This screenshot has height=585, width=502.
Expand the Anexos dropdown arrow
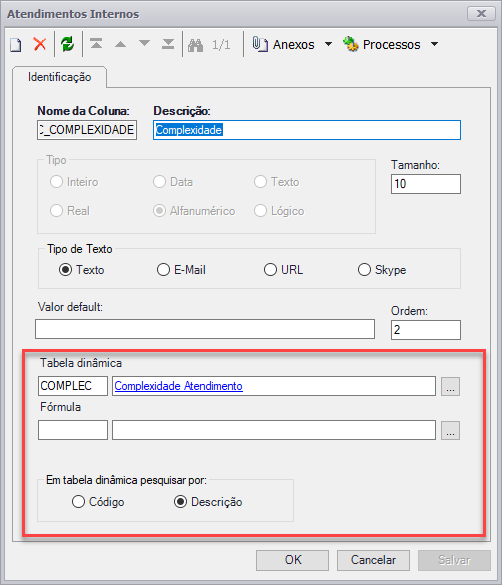click(328, 44)
